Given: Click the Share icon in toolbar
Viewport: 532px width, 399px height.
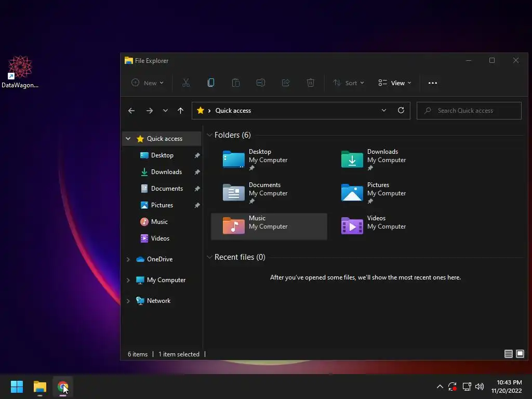Looking at the screenshot, I should 286,83.
